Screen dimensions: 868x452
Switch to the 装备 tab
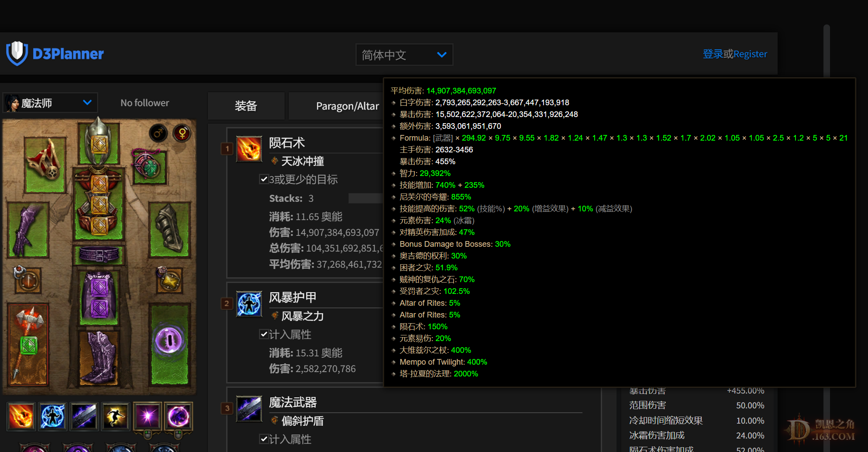point(246,106)
